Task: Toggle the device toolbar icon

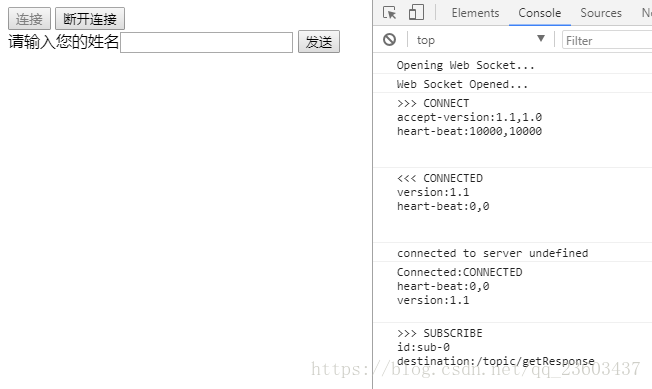Action: 416,12
